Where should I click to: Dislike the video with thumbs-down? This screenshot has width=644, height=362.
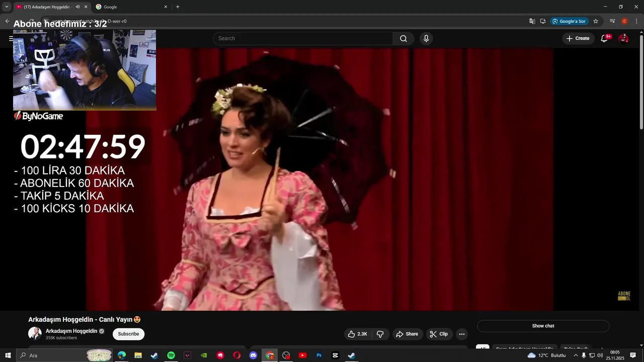coord(380,334)
